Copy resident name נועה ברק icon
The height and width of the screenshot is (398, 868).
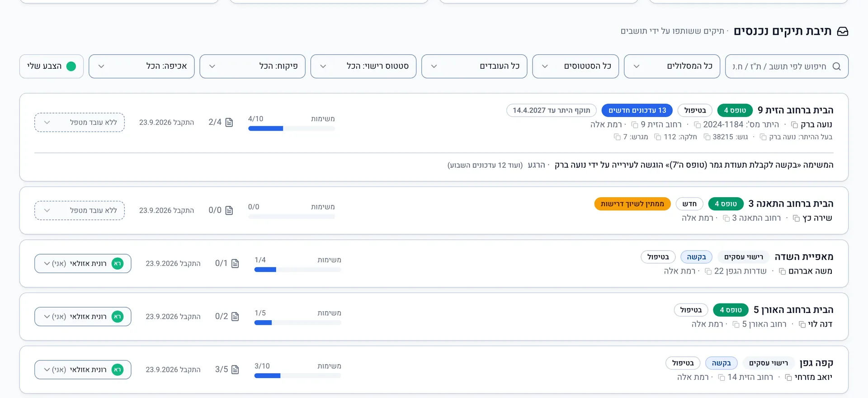tap(794, 125)
